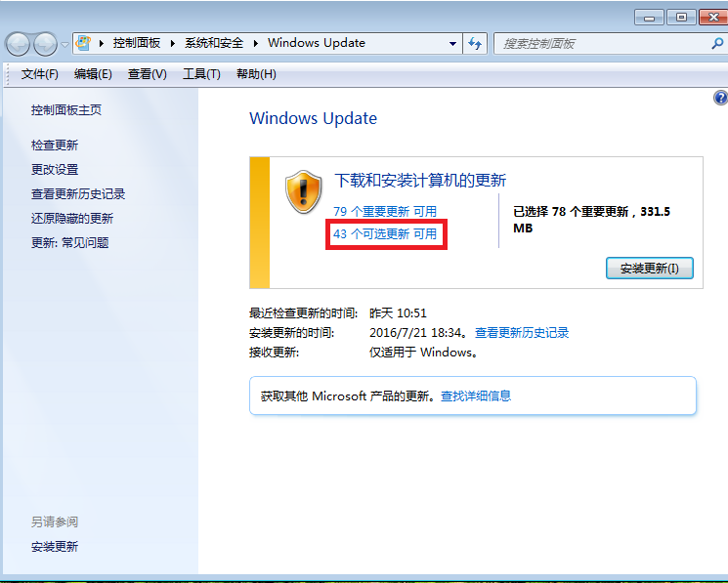Click the 昨天 10:51 check time
Image resolution: width=728 pixels, height=583 pixels.
pyautogui.click(x=398, y=313)
